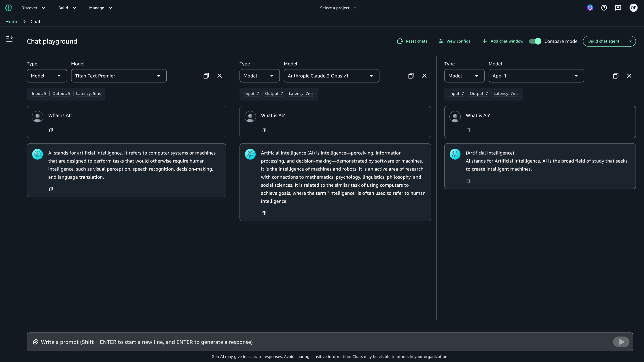This screenshot has height=362, width=644.
Task: Open the Manage menu
Action: tap(100, 8)
